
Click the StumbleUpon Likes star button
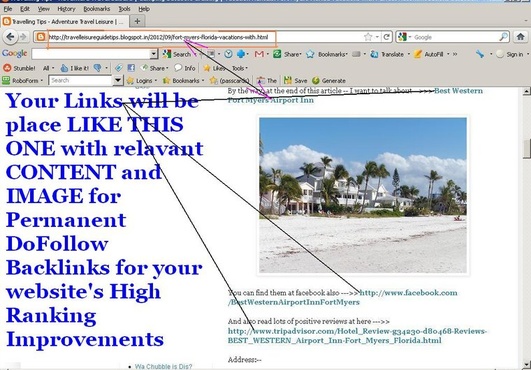point(214,68)
